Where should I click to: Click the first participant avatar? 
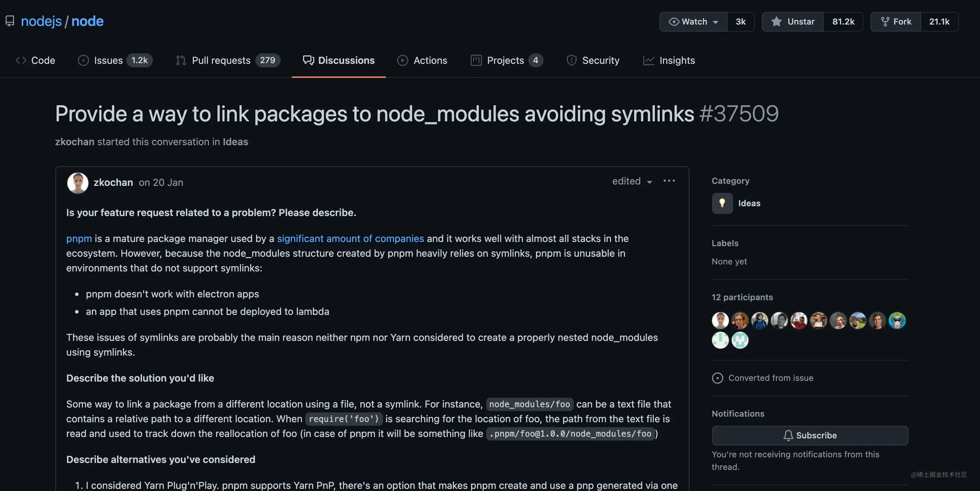[x=720, y=320]
